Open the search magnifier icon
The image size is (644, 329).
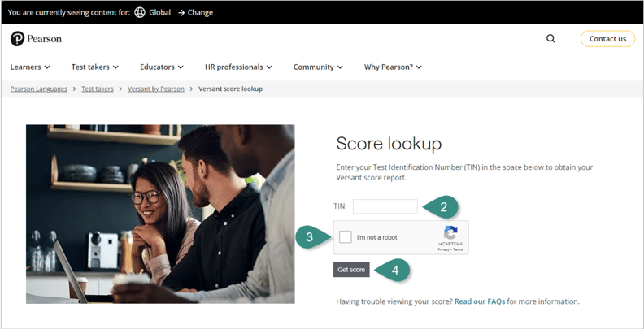point(550,38)
